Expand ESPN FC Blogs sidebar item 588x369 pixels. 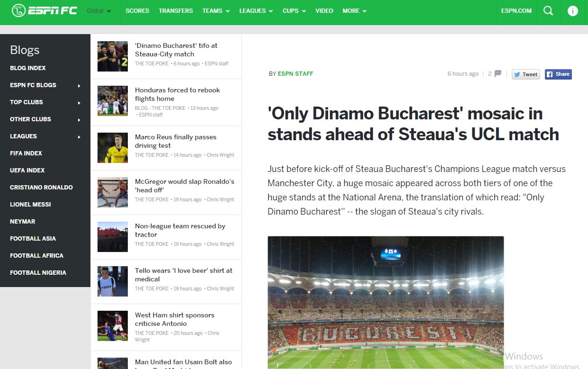pyautogui.click(x=45, y=85)
